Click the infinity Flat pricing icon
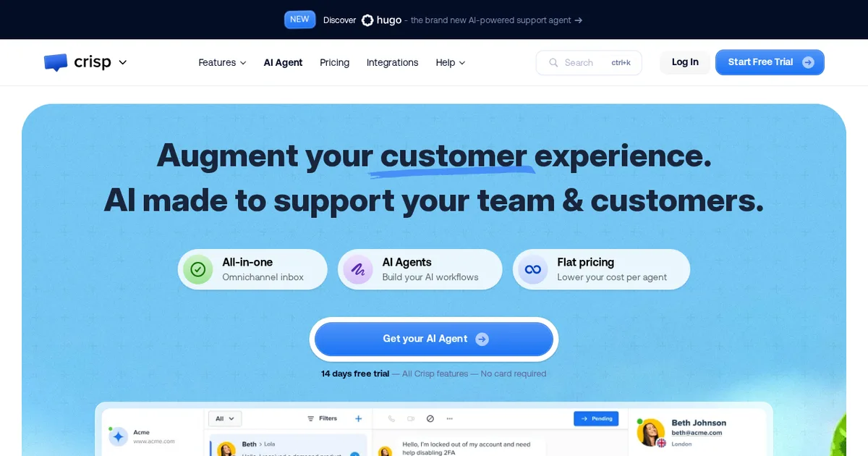Screen dimensions: 868x456 click(x=532, y=269)
